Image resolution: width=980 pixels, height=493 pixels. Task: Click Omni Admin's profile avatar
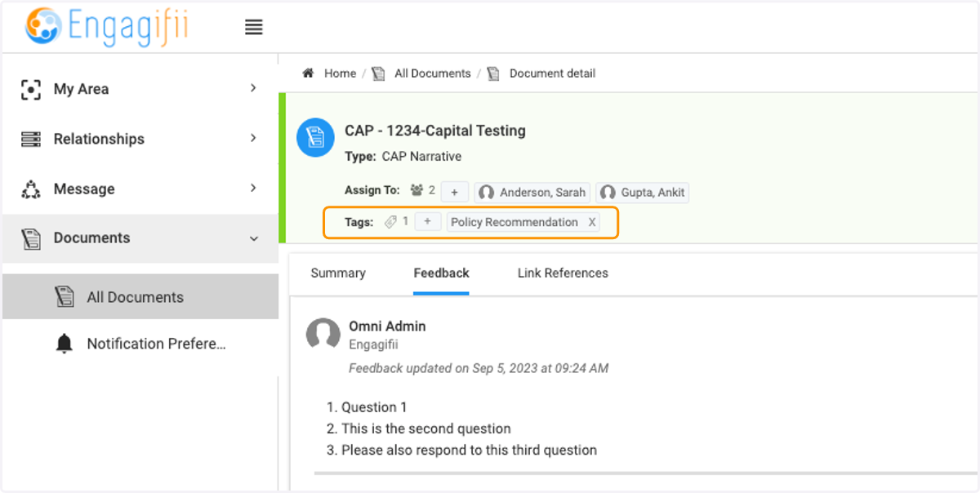pos(323,335)
